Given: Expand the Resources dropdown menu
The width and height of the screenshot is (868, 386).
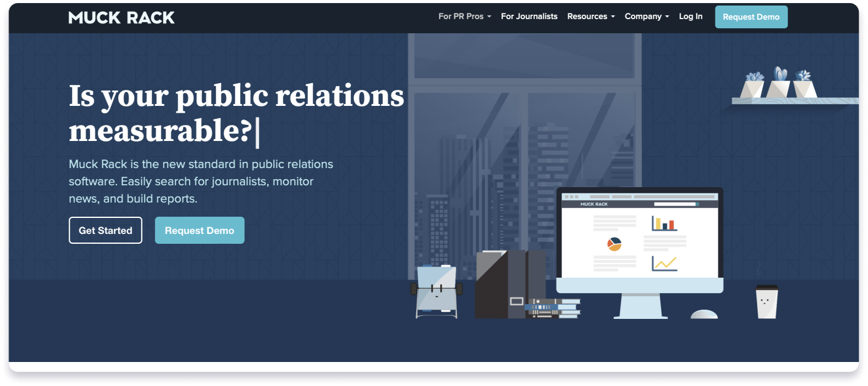Looking at the screenshot, I should point(590,16).
